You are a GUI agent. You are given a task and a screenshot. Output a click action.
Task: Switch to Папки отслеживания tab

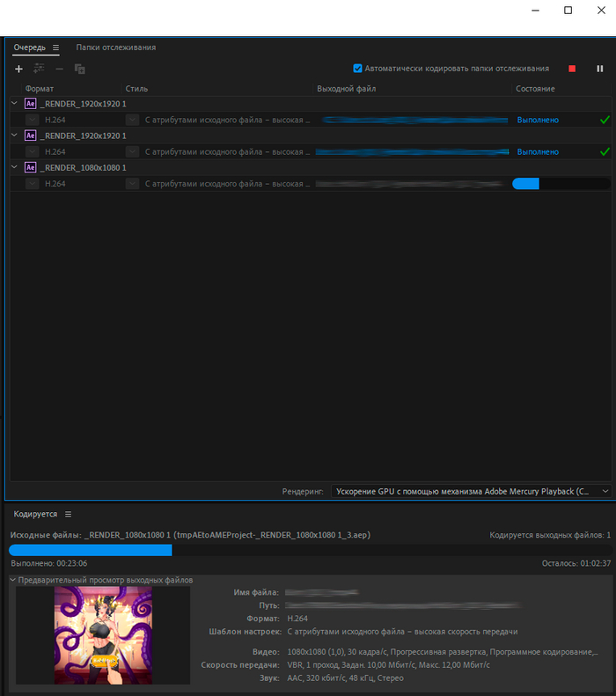pyautogui.click(x=116, y=48)
